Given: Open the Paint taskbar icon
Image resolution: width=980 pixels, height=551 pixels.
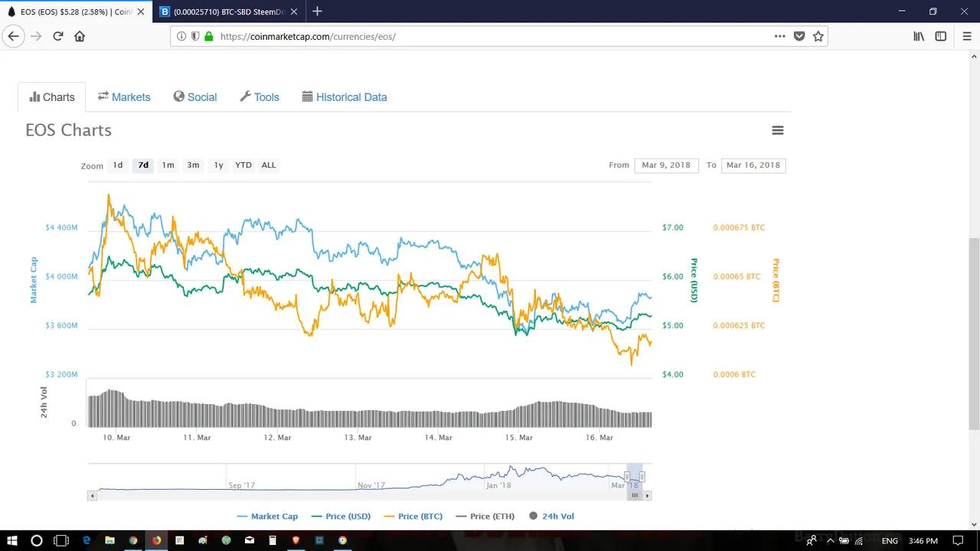Looking at the screenshot, I should tap(203, 540).
